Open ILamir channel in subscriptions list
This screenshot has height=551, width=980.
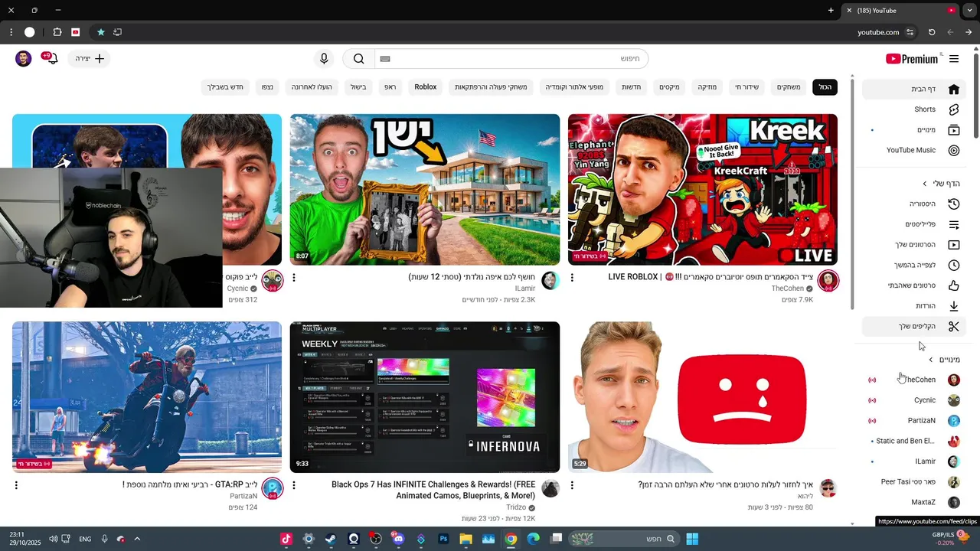point(913,461)
